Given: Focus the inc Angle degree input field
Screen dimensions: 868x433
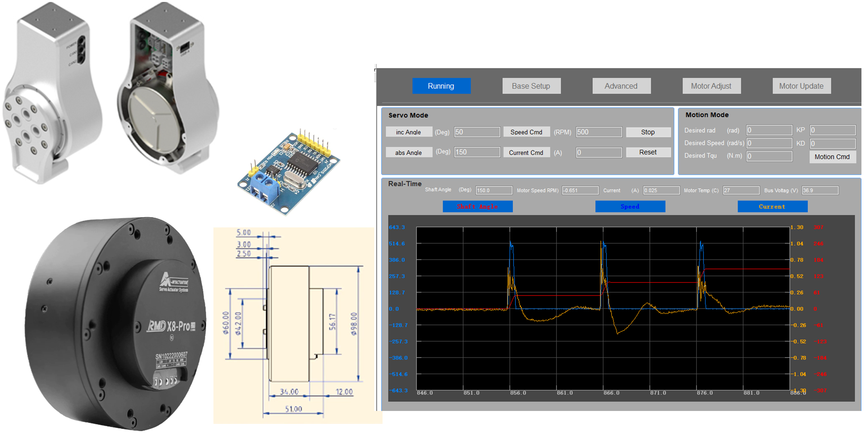Looking at the screenshot, I should coord(477,132).
